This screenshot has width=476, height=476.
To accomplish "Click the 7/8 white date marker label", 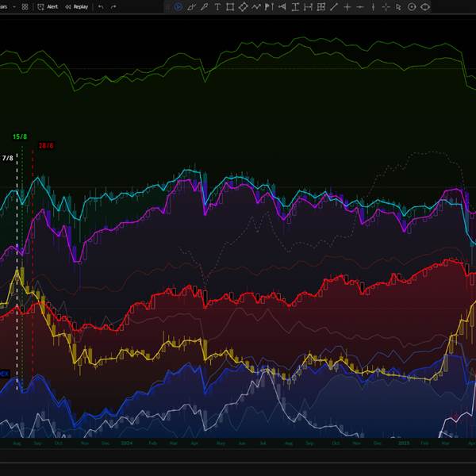I will point(8,158).
